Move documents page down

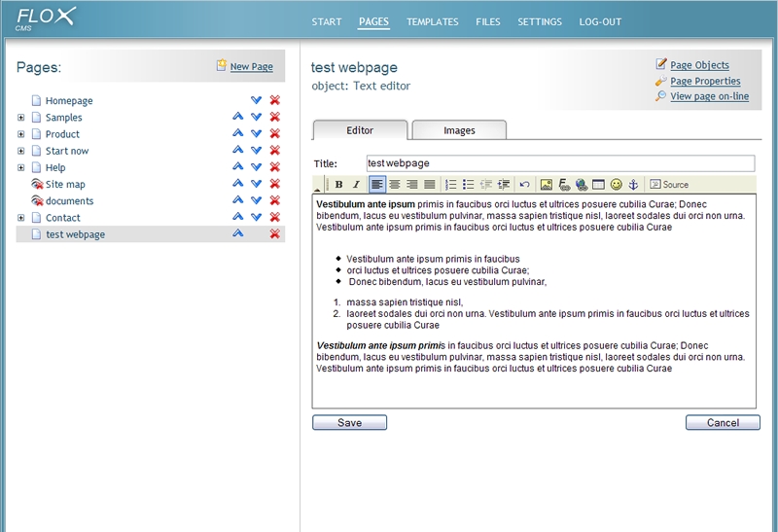(x=256, y=200)
